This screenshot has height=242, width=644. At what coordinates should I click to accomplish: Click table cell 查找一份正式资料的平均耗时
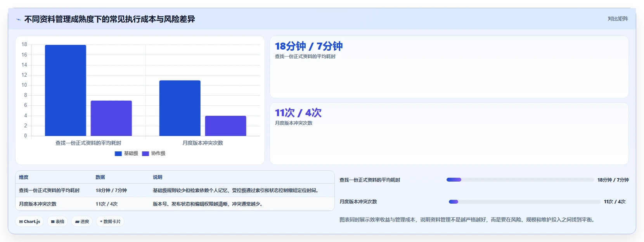(49, 191)
